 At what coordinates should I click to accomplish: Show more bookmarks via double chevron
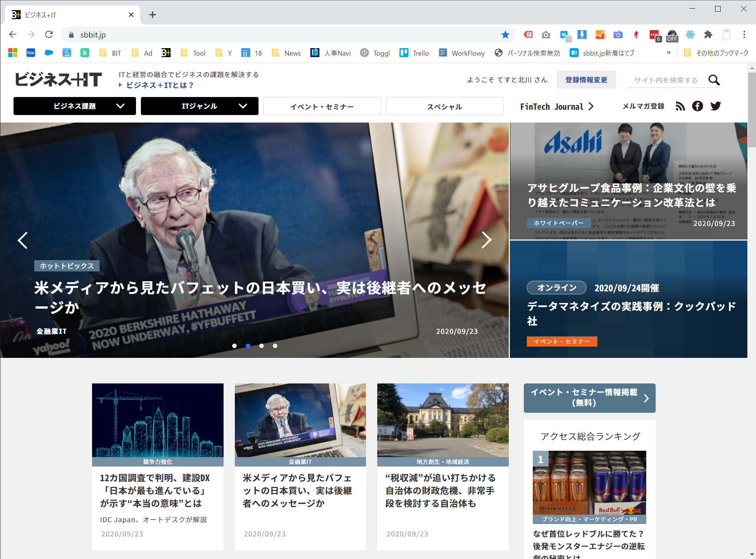point(669,53)
